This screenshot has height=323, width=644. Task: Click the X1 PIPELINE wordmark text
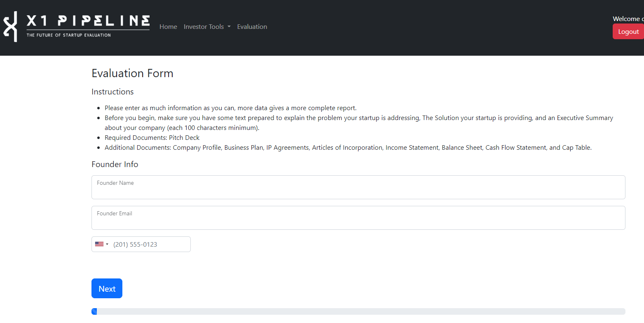[x=88, y=21]
